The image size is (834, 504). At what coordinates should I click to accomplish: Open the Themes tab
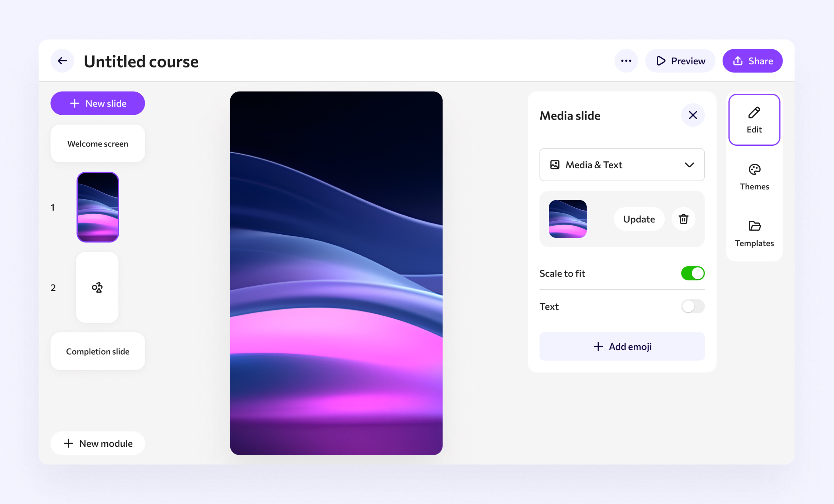click(x=754, y=177)
